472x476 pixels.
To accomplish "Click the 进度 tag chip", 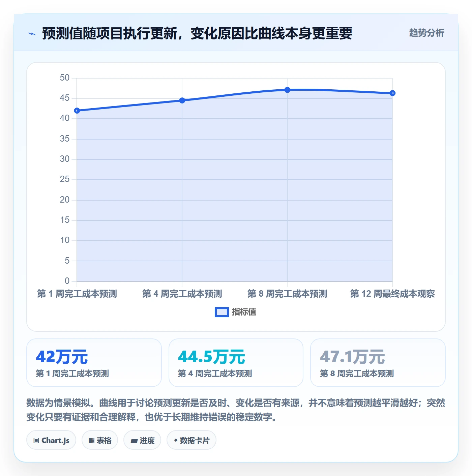I will tap(142, 440).
